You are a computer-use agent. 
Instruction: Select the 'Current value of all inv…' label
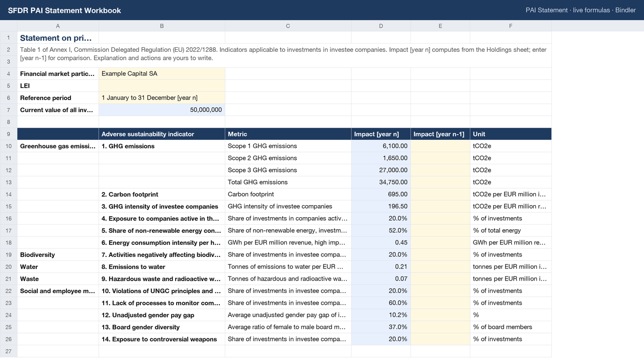[58, 110]
